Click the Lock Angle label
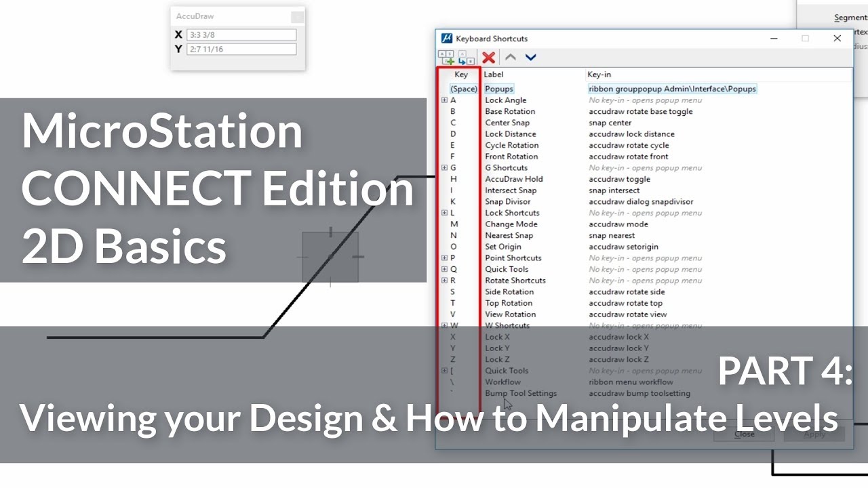This screenshot has height=488, width=868. 506,100
